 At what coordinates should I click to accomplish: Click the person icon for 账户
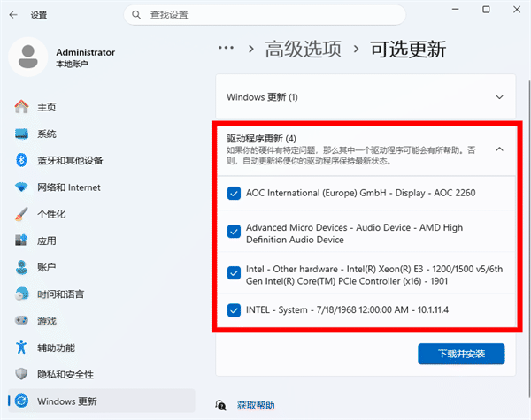click(21, 267)
